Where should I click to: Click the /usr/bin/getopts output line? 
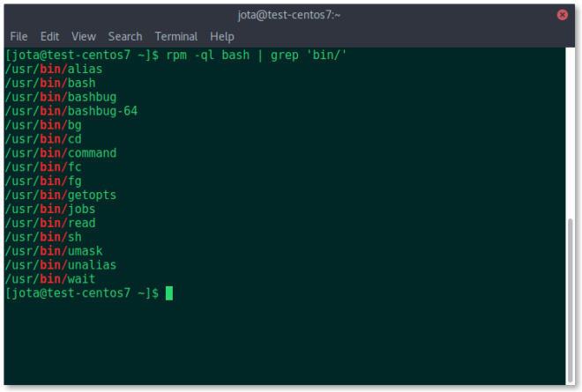click(x=60, y=195)
